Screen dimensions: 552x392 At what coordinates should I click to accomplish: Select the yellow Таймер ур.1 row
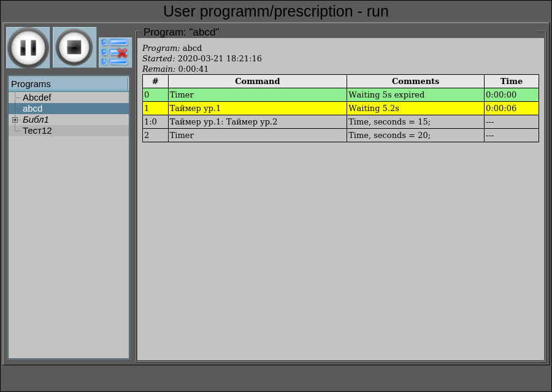pyautogui.click(x=257, y=109)
